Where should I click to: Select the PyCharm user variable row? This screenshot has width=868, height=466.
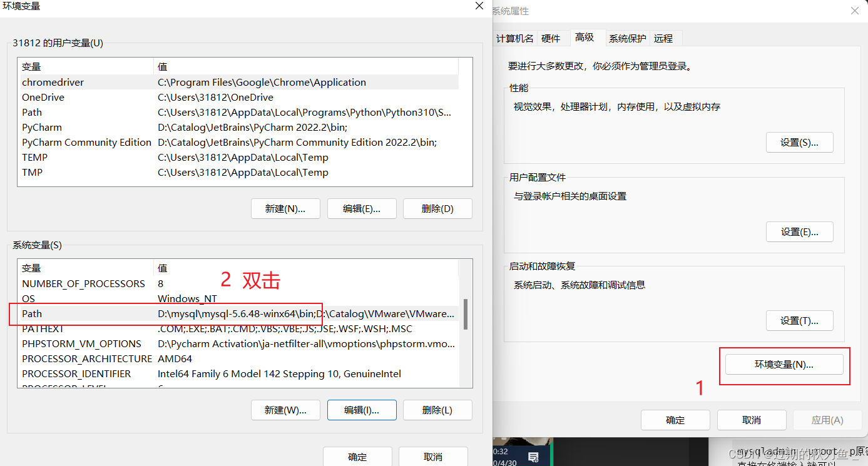(238, 127)
